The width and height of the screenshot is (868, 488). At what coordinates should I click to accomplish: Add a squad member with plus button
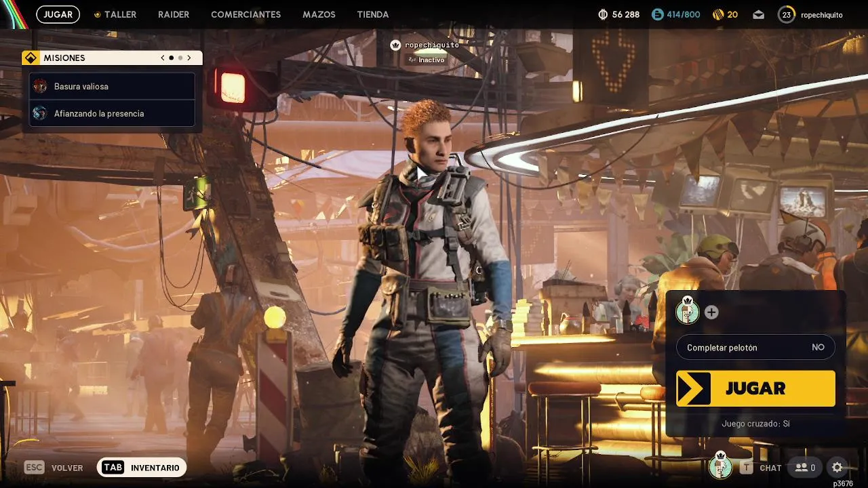pos(711,312)
